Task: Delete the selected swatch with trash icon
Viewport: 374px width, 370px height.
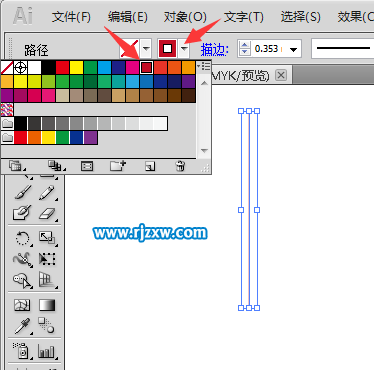Action: [x=180, y=166]
